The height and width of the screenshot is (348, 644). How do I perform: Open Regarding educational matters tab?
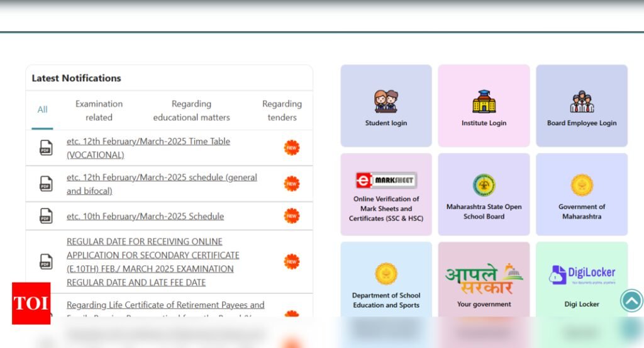click(x=191, y=110)
